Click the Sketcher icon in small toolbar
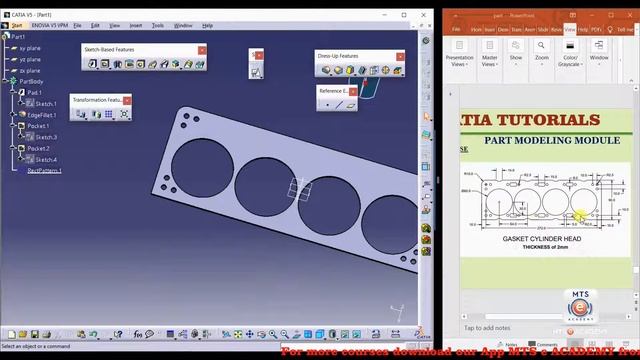The image size is (640, 360). coord(256,73)
